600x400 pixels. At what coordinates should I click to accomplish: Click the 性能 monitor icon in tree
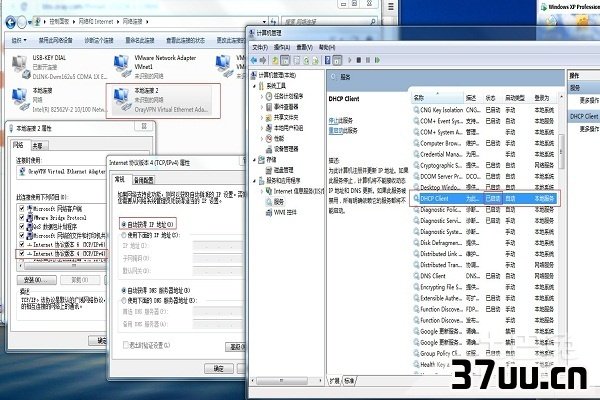pyautogui.click(x=269, y=138)
